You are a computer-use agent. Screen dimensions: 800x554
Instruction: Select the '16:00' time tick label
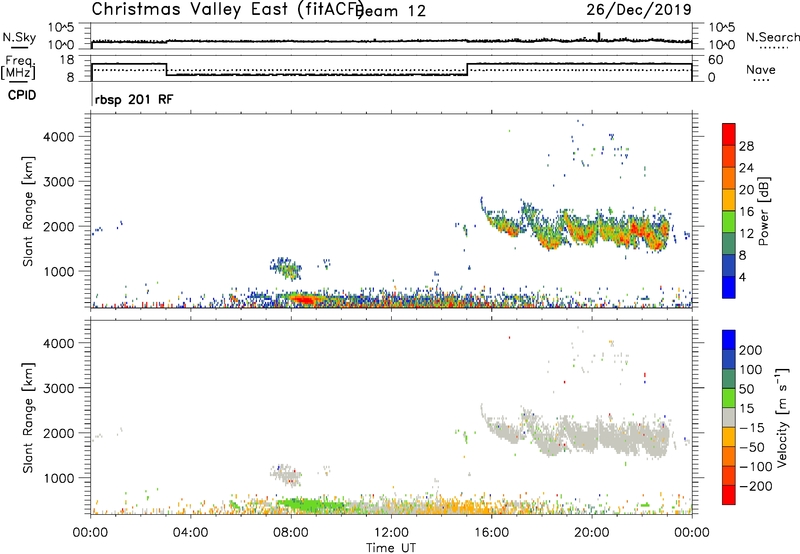click(491, 533)
